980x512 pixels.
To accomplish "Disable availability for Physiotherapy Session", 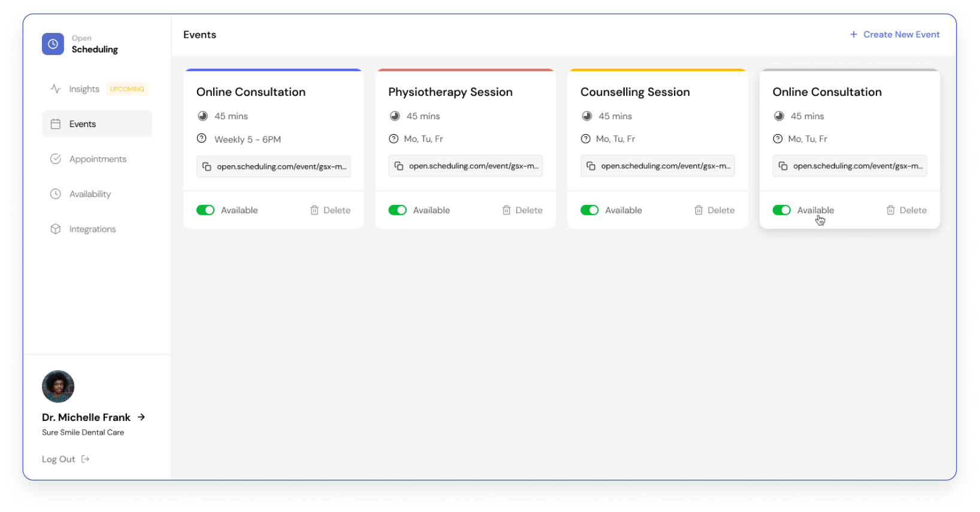I will [x=398, y=210].
